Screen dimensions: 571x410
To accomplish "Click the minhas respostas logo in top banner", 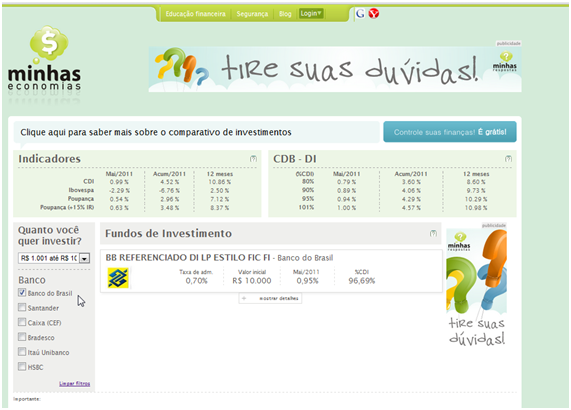I will [x=505, y=62].
